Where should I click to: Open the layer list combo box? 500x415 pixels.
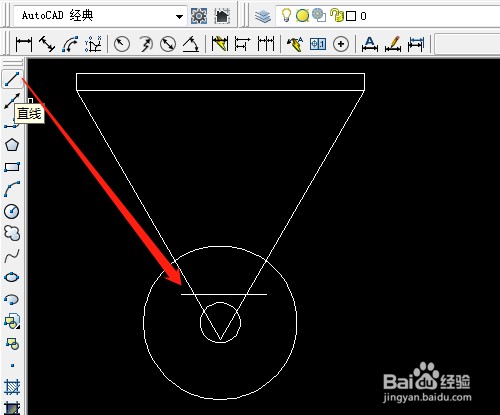coord(388,15)
